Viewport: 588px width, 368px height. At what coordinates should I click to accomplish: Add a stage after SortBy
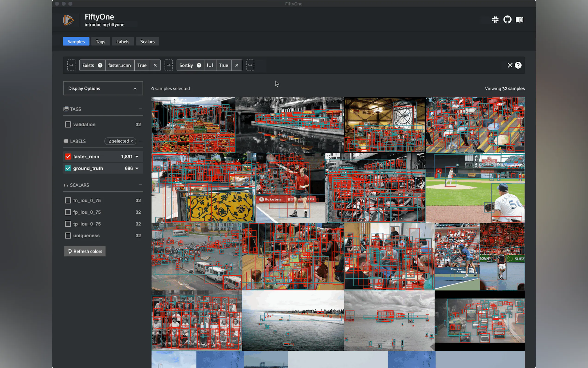250,65
